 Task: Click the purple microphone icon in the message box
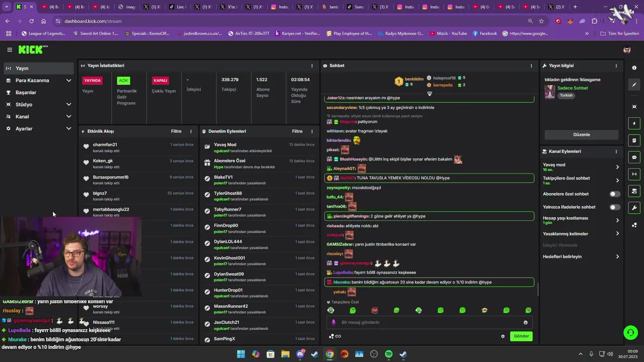[334, 322]
